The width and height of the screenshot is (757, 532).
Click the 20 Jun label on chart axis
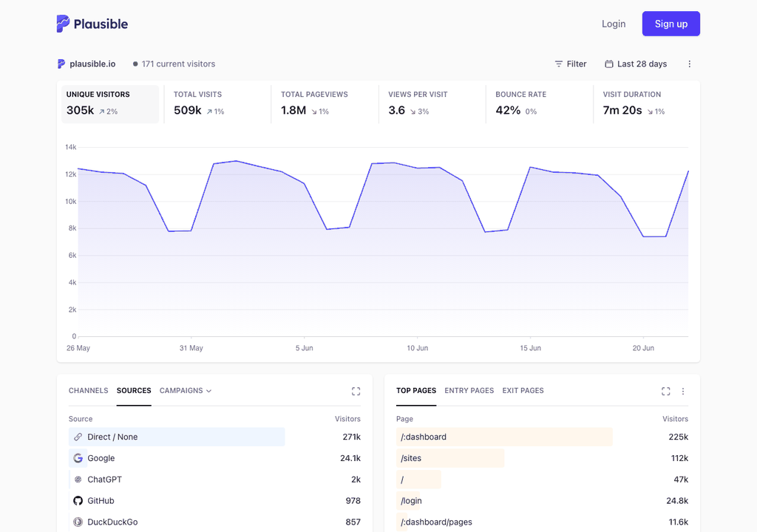(643, 348)
